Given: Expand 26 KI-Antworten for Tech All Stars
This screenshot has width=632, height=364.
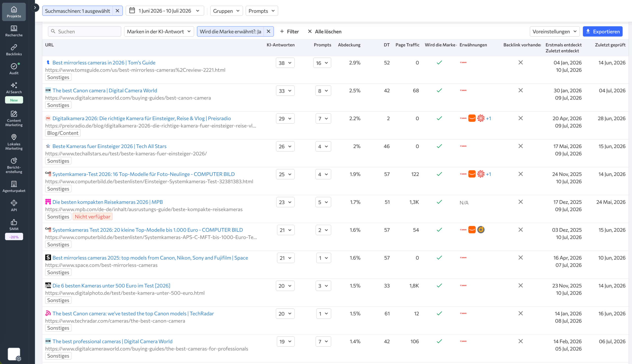Looking at the screenshot, I should coord(285,147).
